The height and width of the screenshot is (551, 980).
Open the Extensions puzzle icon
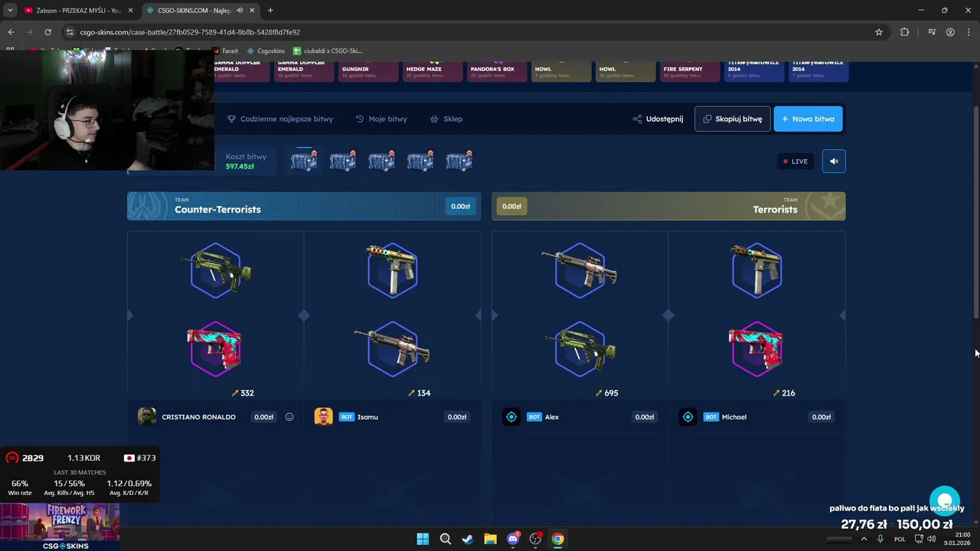[905, 32]
